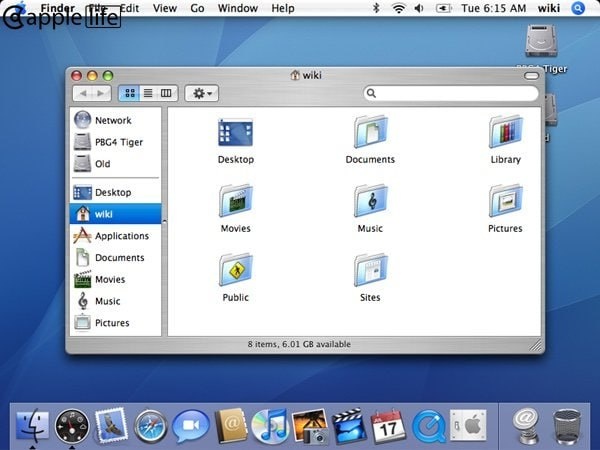Open the Wi-Fi AirPort menu icon
Screen dimensions: 600x450
(x=399, y=8)
